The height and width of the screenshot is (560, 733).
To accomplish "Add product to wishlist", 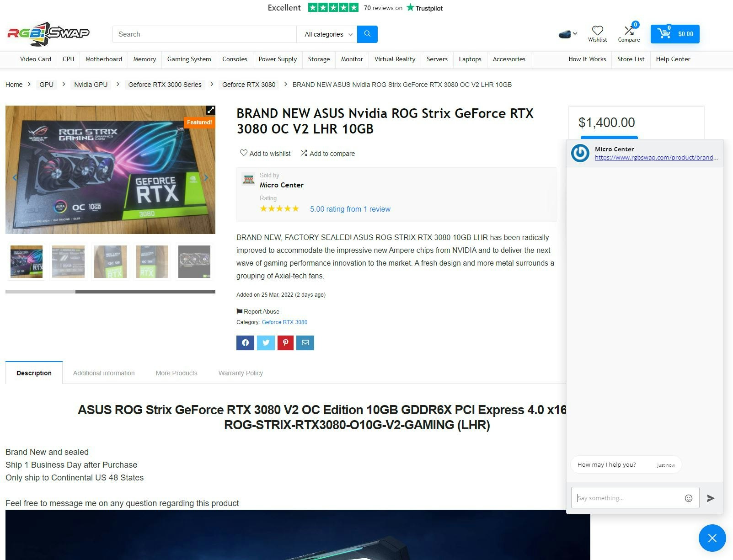I will point(265,154).
